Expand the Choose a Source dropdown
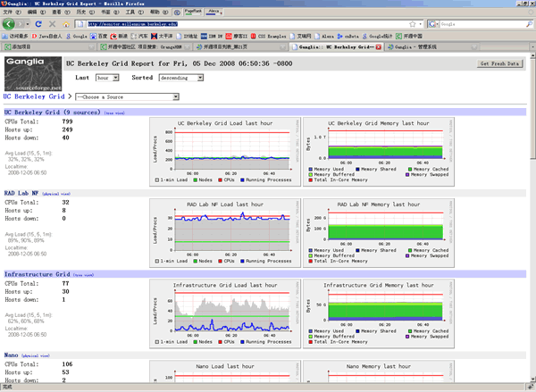Screen dimensions: 536x392 127,95
